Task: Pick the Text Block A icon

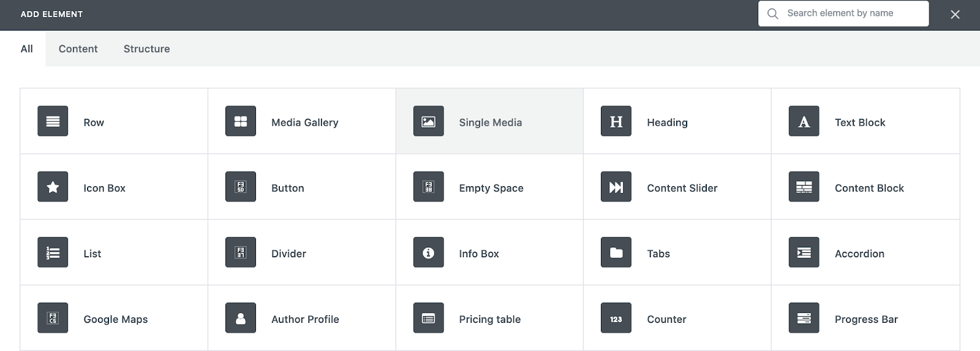Action: (804, 121)
